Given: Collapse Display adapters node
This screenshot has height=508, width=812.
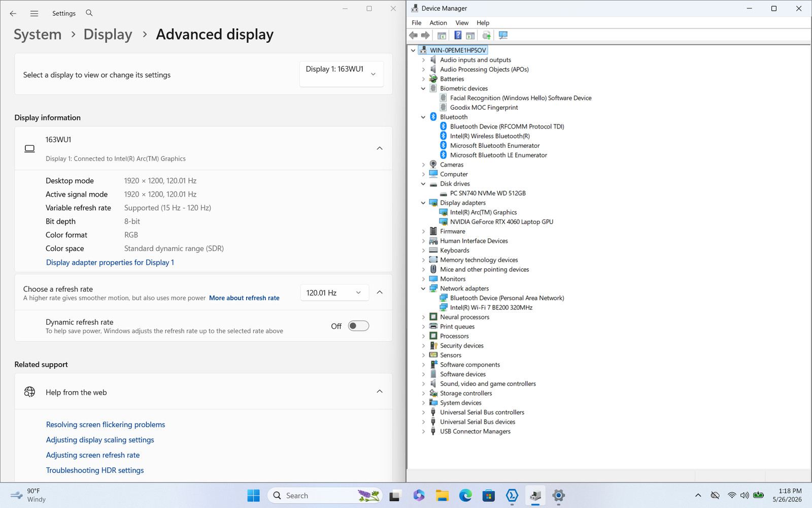Looking at the screenshot, I should click(x=423, y=203).
